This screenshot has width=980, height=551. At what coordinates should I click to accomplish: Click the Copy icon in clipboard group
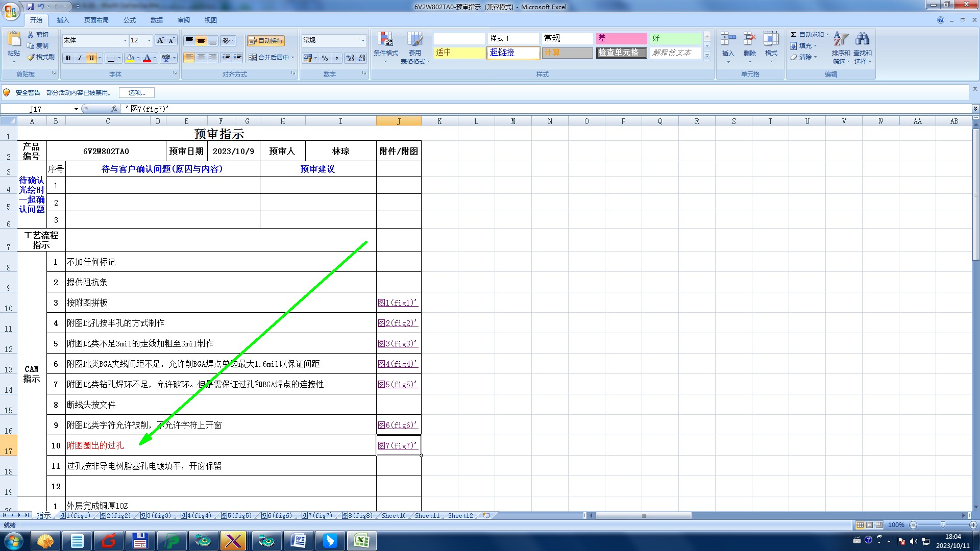pos(31,46)
